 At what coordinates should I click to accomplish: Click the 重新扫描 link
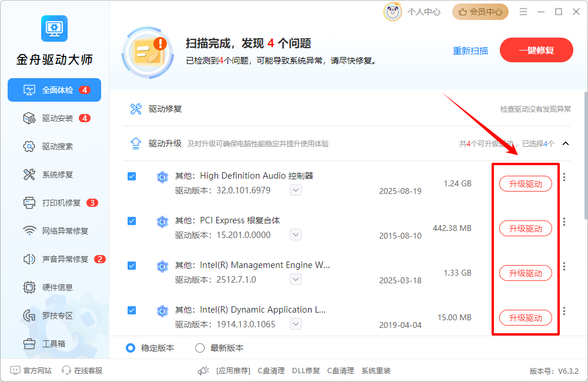(470, 51)
